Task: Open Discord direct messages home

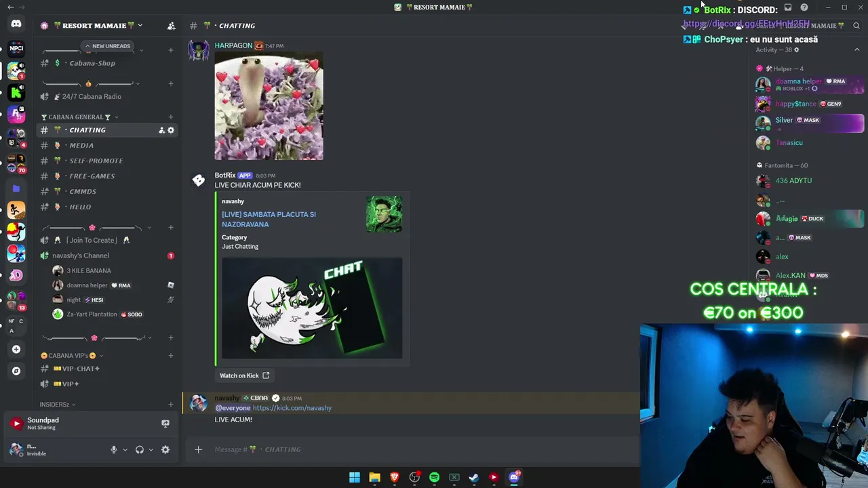Action: coord(16,24)
